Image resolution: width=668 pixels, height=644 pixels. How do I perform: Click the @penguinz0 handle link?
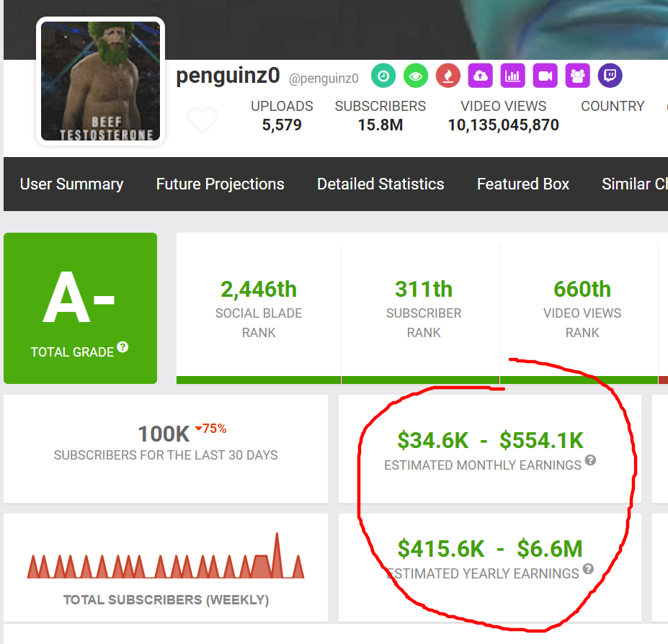[x=324, y=79]
